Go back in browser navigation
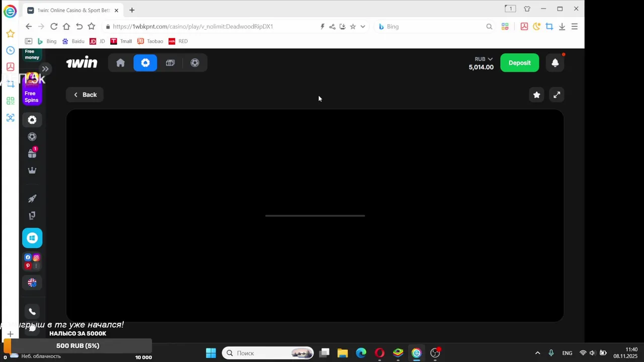Viewport: 644px width, 362px height. pyautogui.click(x=29, y=26)
